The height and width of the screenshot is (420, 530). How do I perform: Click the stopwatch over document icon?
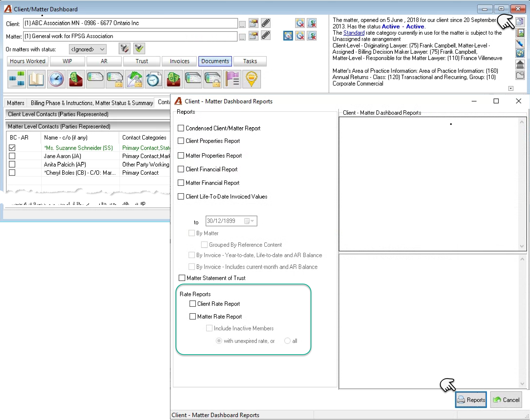[x=154, y=79]
